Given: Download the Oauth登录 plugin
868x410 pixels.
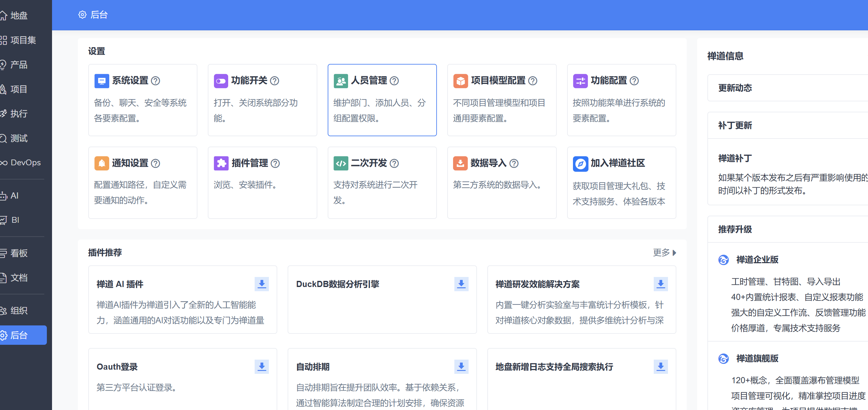Looking at the screenshot, I should (261, 366).
